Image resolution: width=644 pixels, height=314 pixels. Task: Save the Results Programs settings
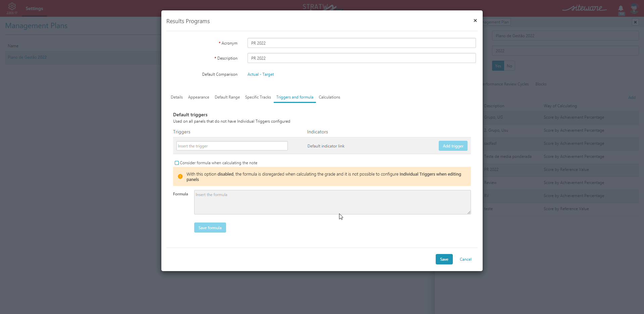[444, 259]
